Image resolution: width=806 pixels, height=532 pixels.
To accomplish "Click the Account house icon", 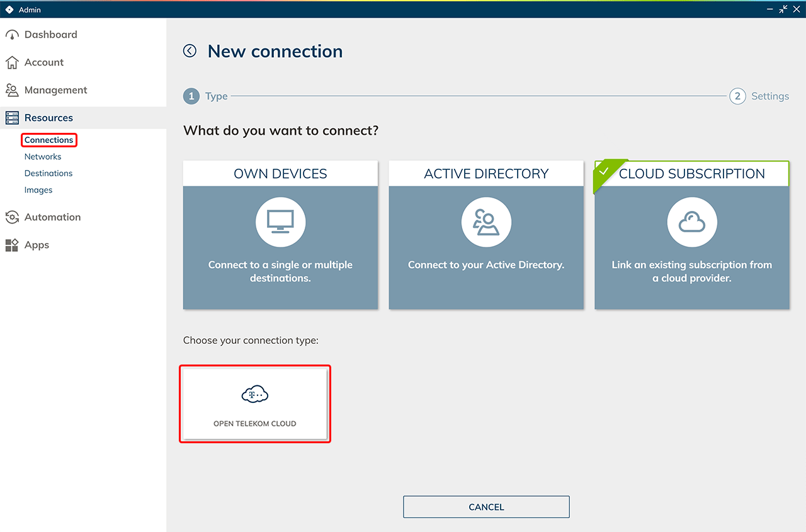I will pyautogui.click(x=12, y=62).
